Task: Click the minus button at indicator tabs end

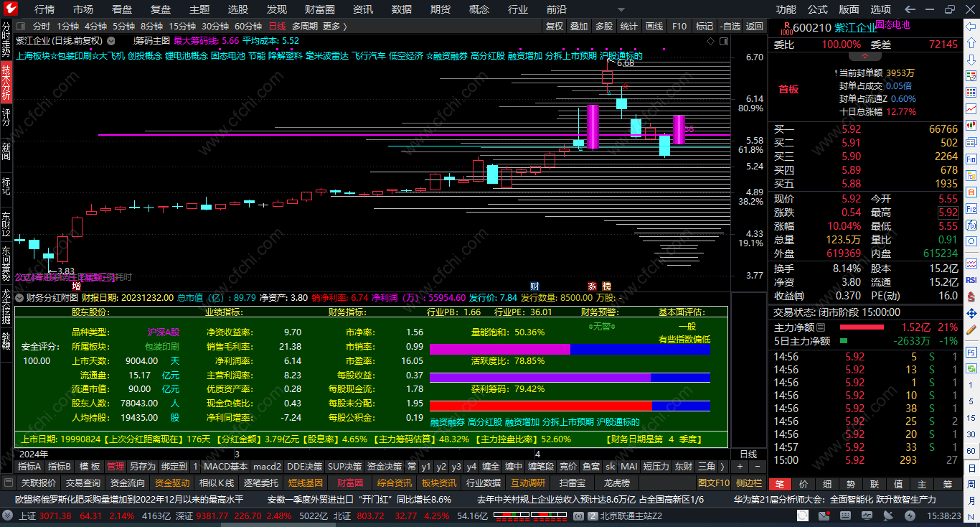Action: (759, 467)
